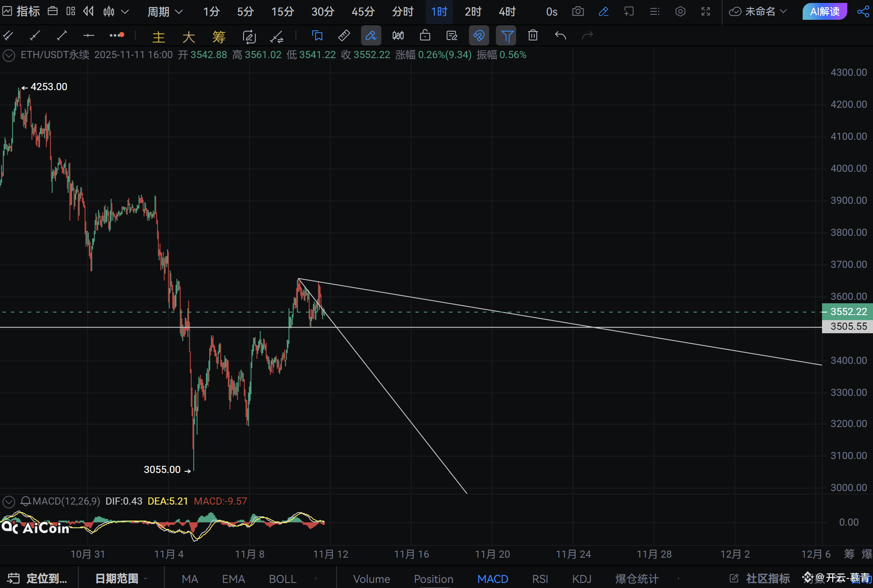Screen dimensions: 873x588
Task: Collapse the MACD indicator panel chevron
Action: point(9,501)
